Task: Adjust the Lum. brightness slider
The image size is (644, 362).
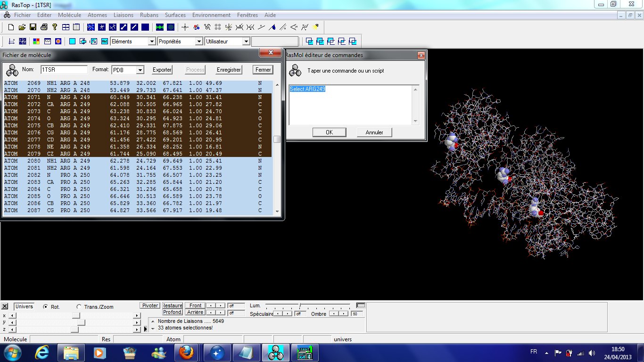Action: coord(300,305)
